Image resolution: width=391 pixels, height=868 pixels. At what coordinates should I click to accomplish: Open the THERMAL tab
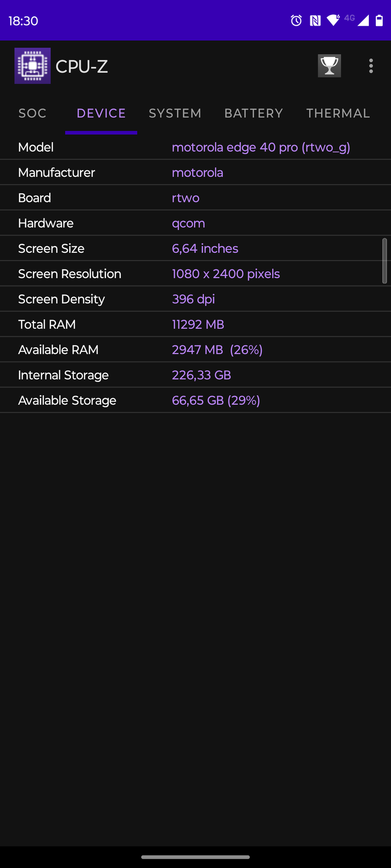coord(338,113)
